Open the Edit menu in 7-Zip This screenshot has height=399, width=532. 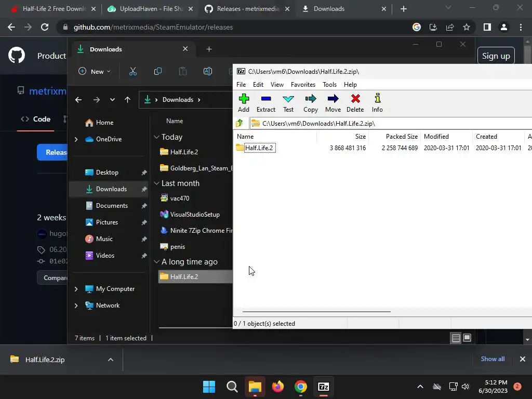point(258,85)
